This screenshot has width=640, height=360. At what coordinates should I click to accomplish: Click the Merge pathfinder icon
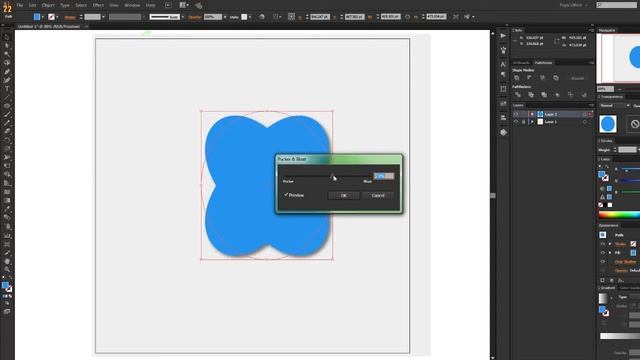click(544, 95)
